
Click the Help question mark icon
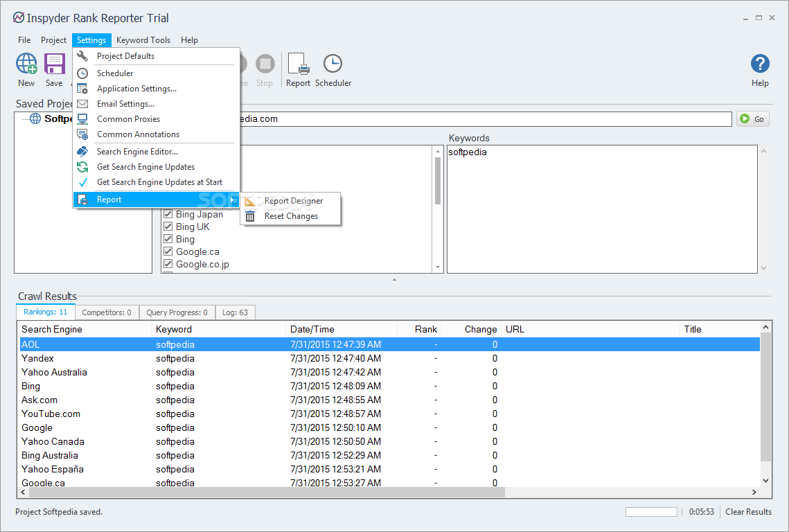point(760,64)
